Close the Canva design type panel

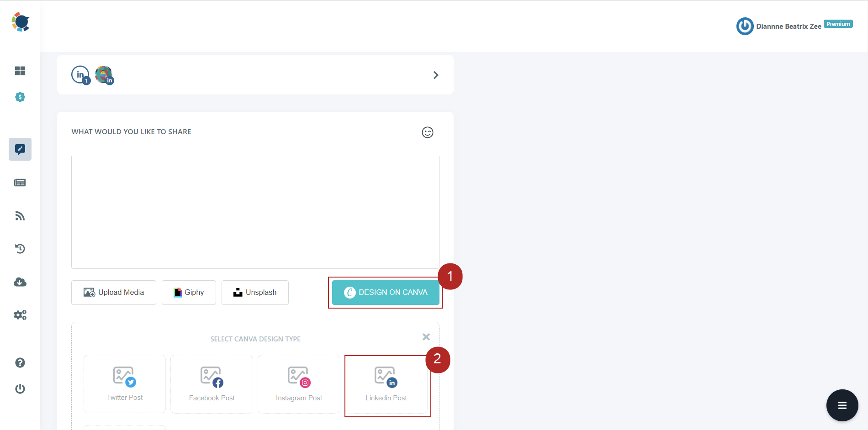point(426,337)
